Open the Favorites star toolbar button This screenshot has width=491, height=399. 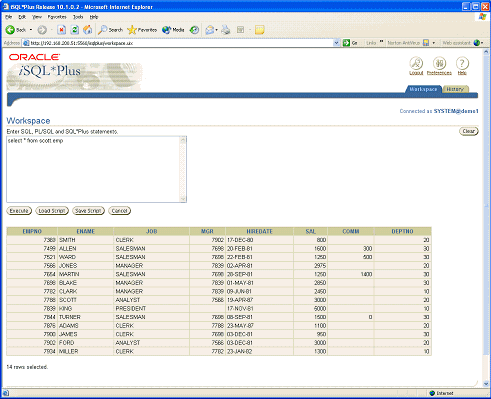(142, 30)
